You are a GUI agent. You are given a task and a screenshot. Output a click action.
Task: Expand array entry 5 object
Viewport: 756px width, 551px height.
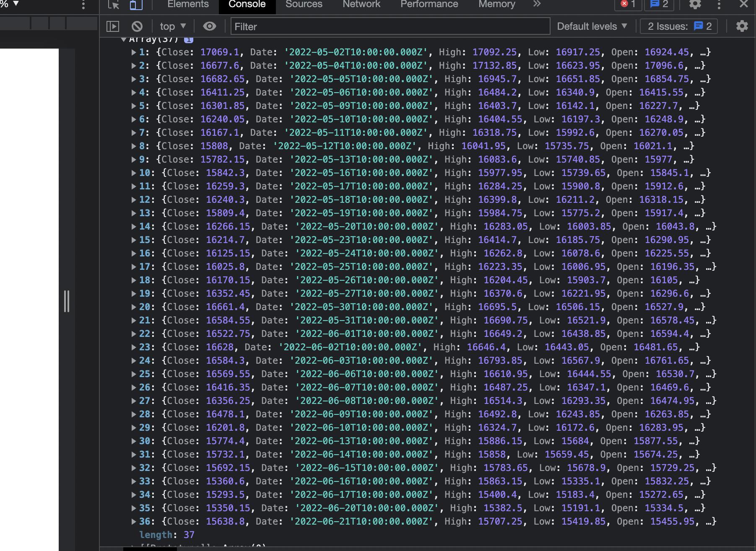[x=134, y=106]
